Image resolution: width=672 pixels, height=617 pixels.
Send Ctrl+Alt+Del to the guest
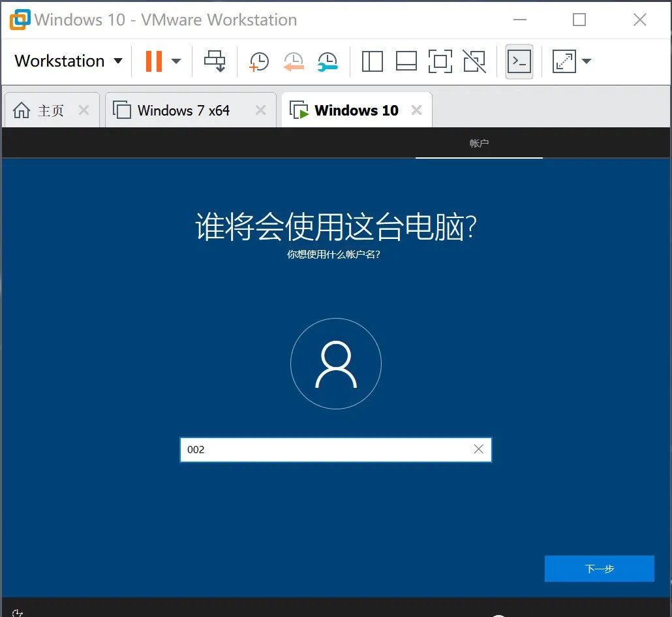tap(215, 61)
